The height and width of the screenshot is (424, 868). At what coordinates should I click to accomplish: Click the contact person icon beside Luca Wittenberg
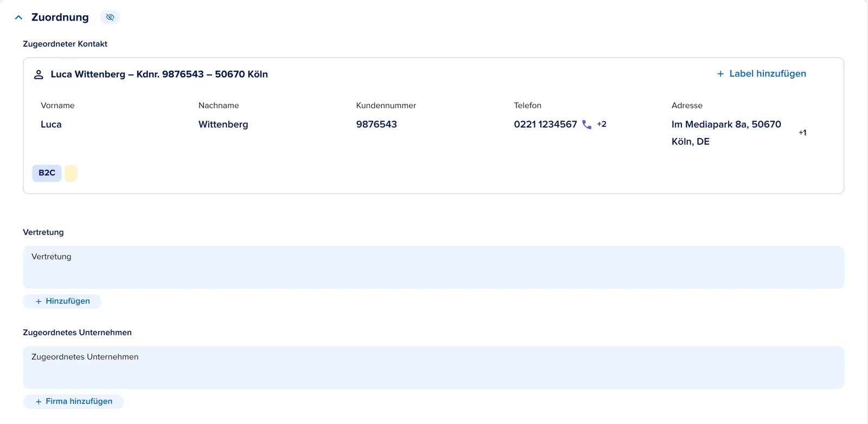click(x=39, y=74)
